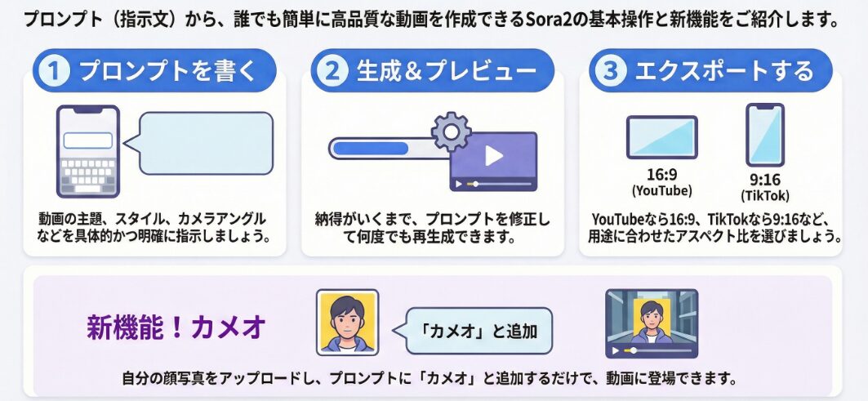This screenshot has width=868, height=401.
Task: Click the 新機能！カメオ purple heading
Action: [176, 327]
